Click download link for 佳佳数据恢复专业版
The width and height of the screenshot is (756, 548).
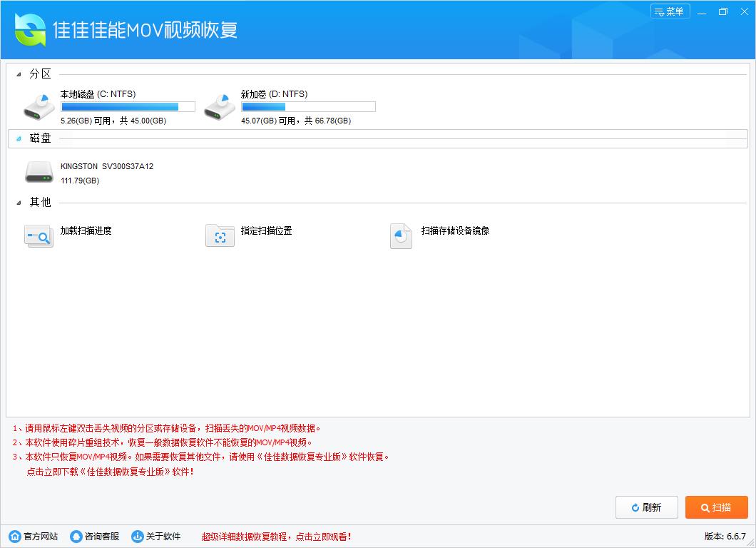109,472
